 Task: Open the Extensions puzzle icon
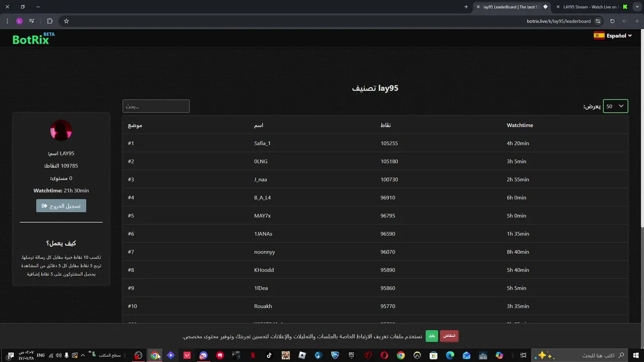(x=49, y=21)
